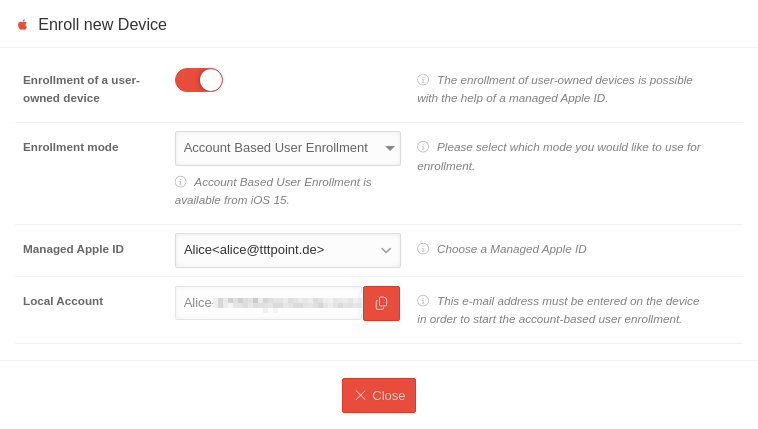Click the Managed Apple ID label
The width and height of the screenshot is (758, 429).
click(x=73, y=249)
